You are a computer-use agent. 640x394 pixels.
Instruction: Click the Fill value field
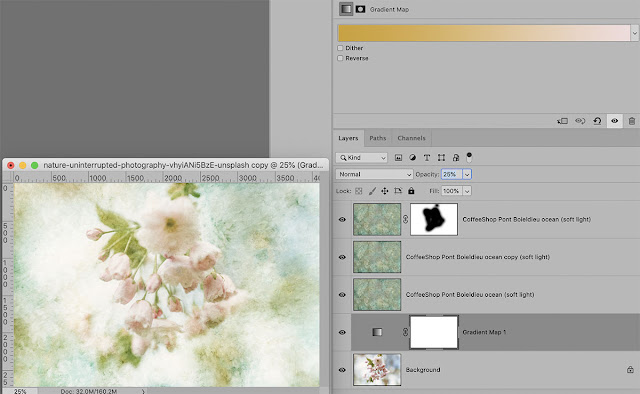pyautogui.click(x=451, y=191)
